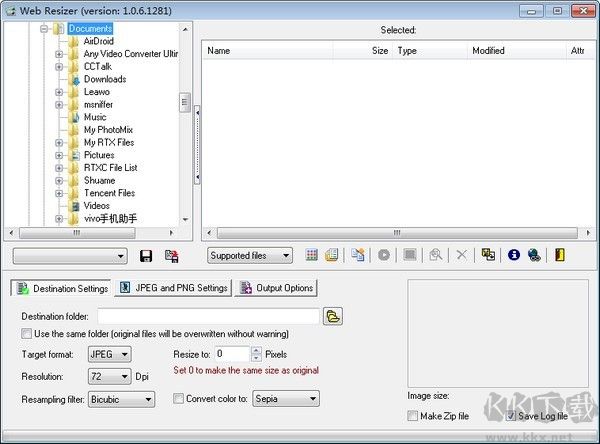
Task: Click the Downloads folder icon in tree
Action: click(x=75, y=79)
